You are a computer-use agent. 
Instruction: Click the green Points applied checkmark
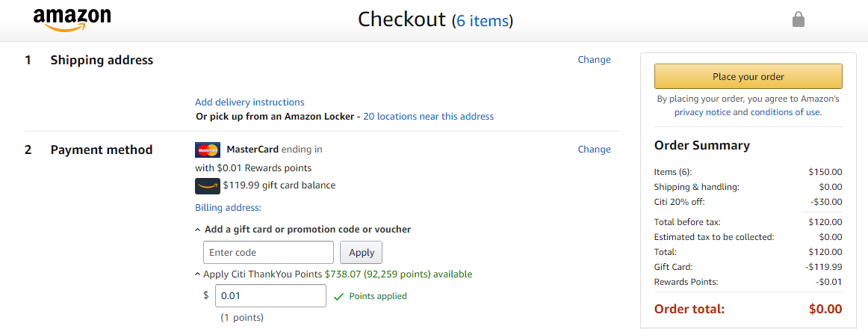339,297
